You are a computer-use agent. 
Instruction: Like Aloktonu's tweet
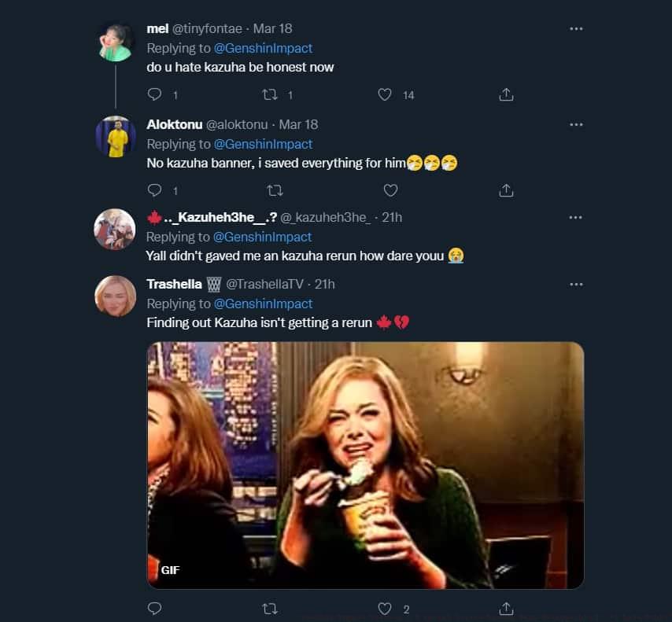pos(390,190)
